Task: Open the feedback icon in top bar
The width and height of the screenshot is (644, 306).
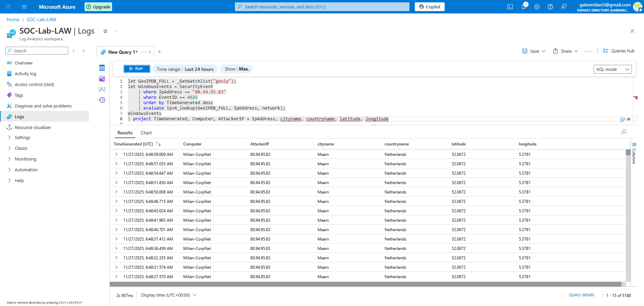Action: (564, 7)
